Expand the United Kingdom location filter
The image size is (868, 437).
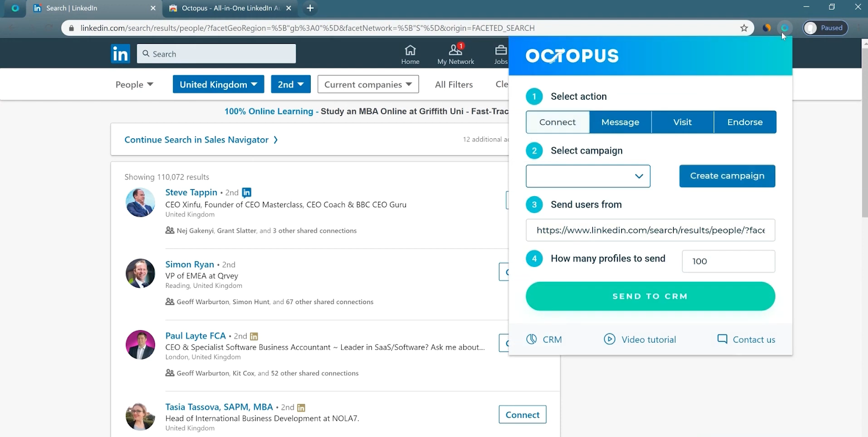(219, 84)
